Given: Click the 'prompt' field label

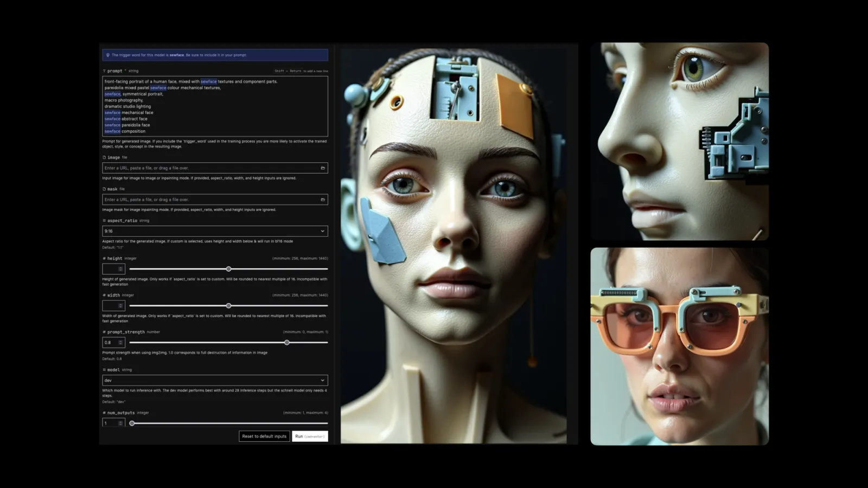Looking at the screenshot, I should 114,71.
